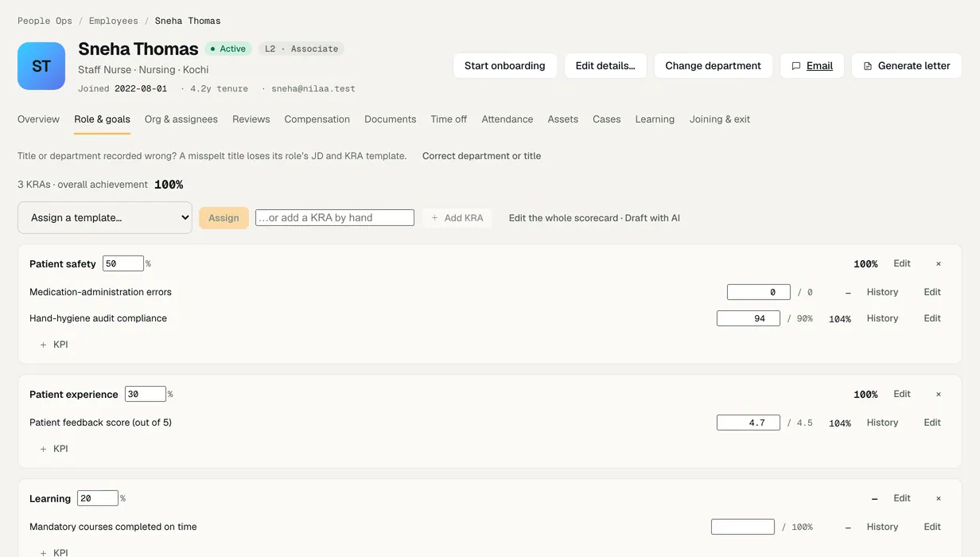Click Mandatory courses completed value field
This screenshot has height=557, width=980.
743,527
